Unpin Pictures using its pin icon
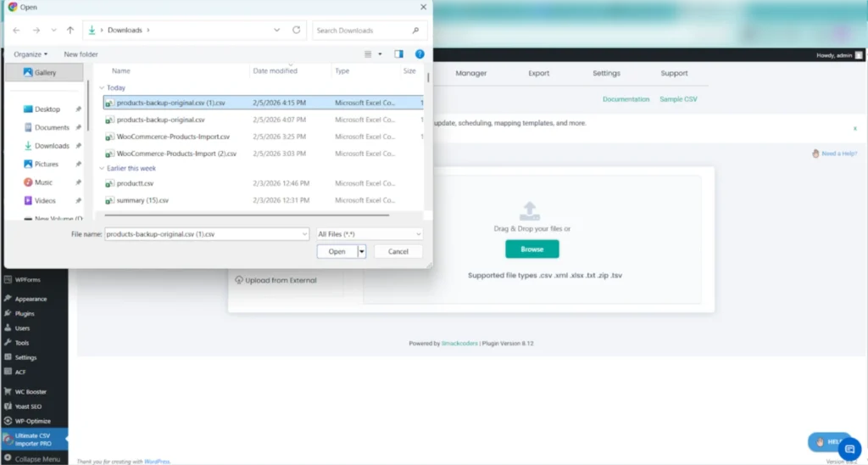The height and width of the screenshot is (465, 868). pos(78,164)
